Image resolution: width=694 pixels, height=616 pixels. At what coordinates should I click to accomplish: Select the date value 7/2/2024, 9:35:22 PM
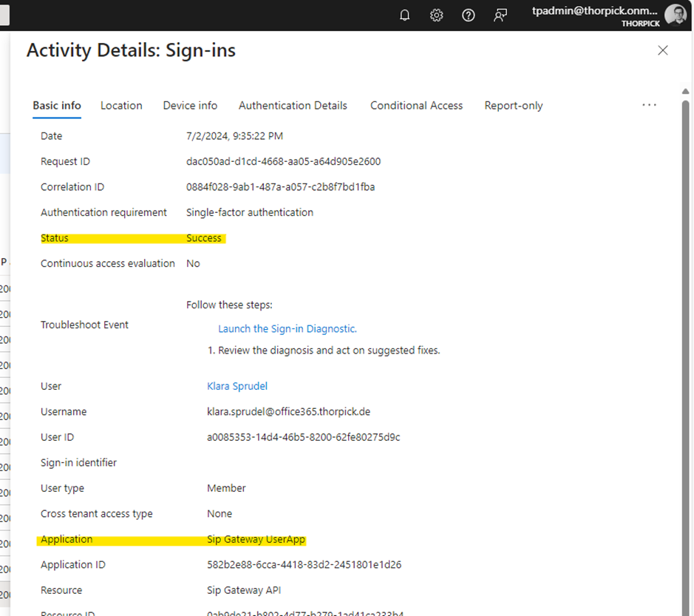pos(234,136)
